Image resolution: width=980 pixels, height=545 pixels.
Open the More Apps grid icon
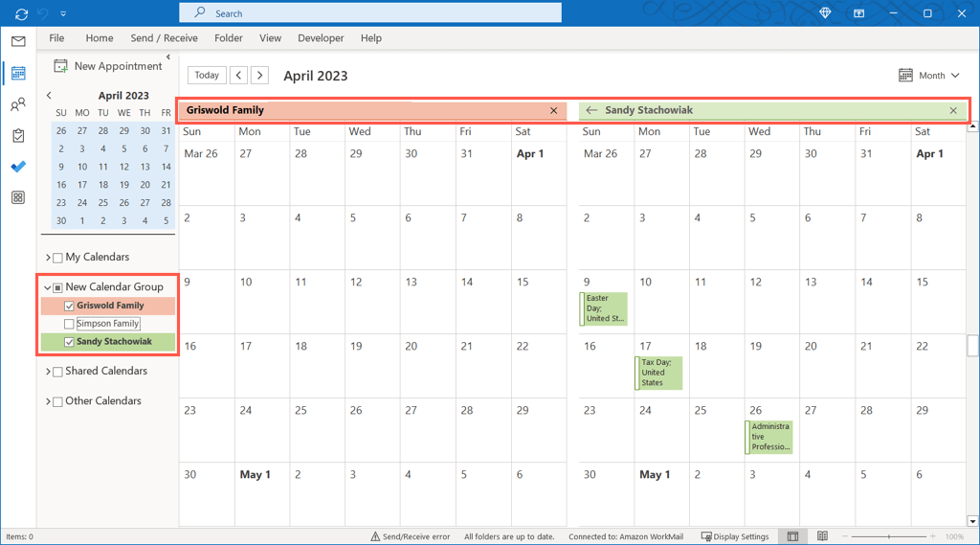coord(18,197)
